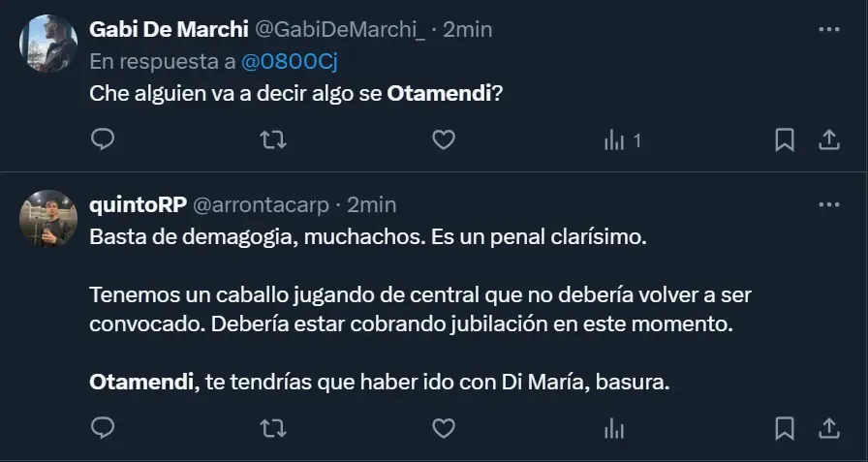868x462 pixels.
Task: Open the quintoRP display name
Action: [138, 204]
